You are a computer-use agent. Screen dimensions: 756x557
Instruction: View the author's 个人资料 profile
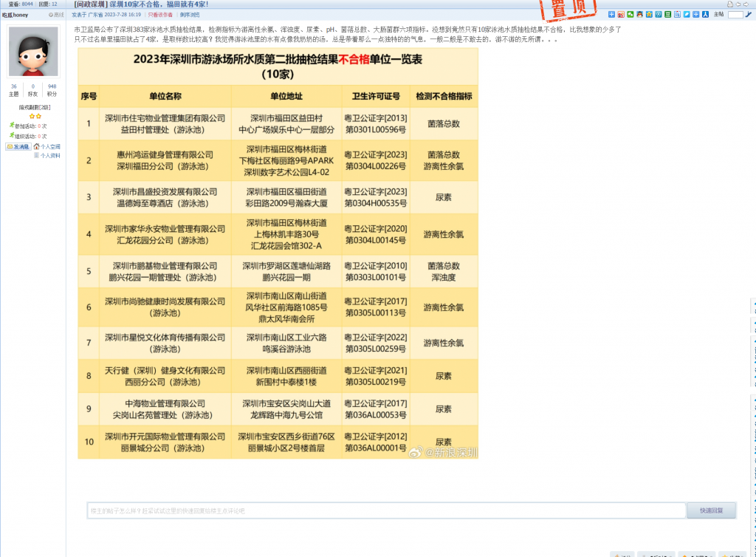tap(50, 156)
